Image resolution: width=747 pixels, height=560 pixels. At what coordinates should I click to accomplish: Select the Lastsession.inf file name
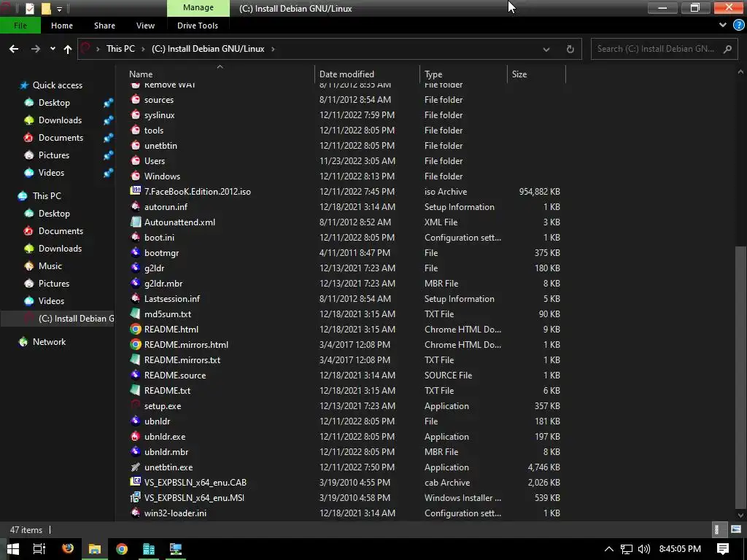click(x=172, y=298)
